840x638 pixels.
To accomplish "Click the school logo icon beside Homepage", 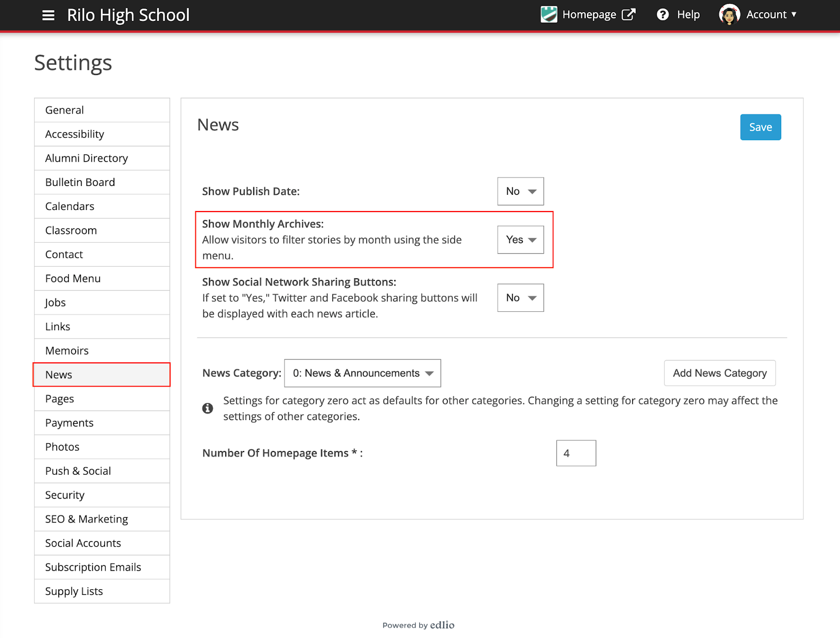I will pyautogui.click(x=549, y=15).
